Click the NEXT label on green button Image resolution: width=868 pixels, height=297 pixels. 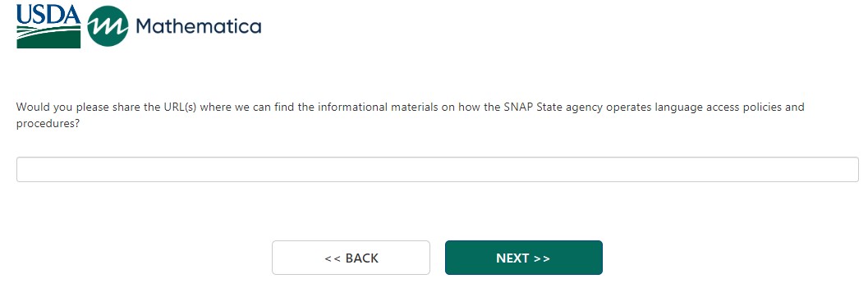click(512, 258)
